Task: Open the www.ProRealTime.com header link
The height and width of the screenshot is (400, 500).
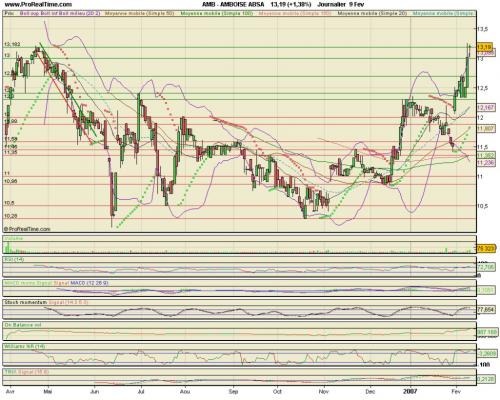Action: [39, 4]
